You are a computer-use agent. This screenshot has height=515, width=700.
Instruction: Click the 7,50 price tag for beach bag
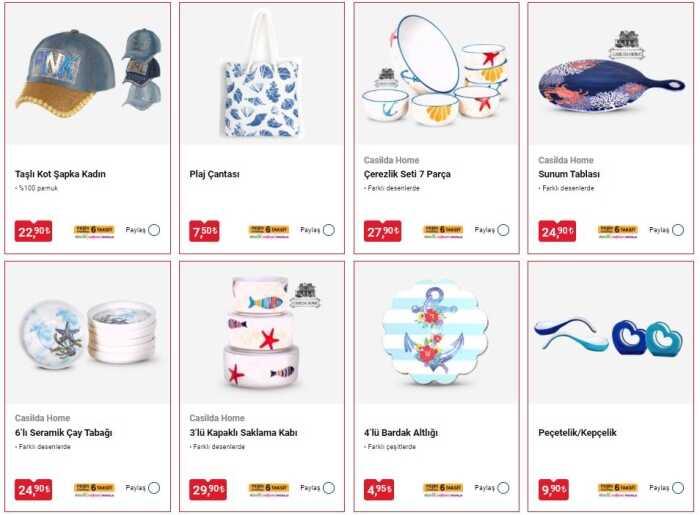tap(204, 231)
